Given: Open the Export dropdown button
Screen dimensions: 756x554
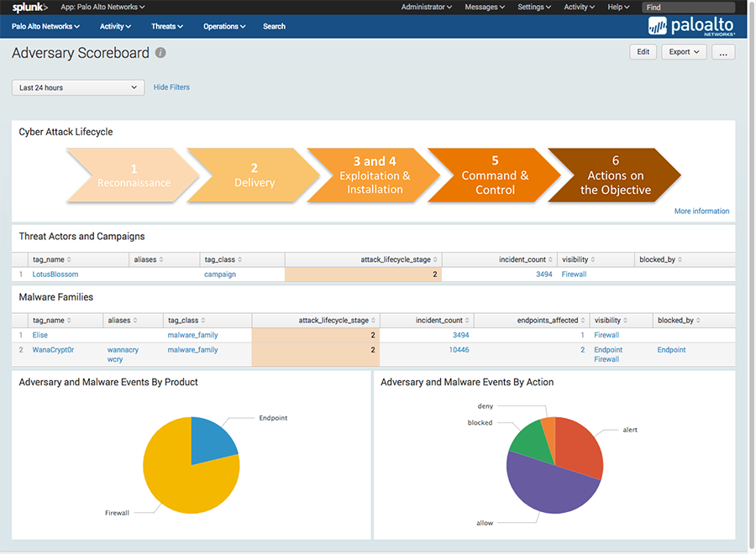Looking at the screenshot, I should coord(684,52).
